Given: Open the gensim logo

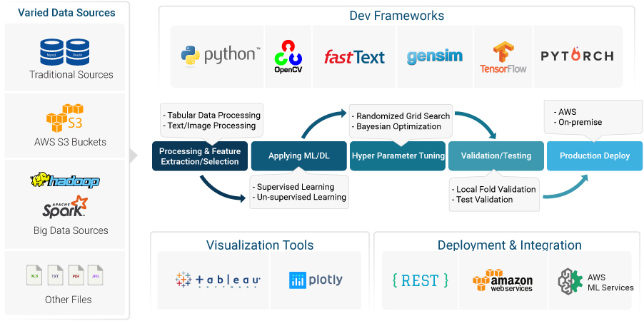Looking at the screenshot, I should tap(435, 56).
